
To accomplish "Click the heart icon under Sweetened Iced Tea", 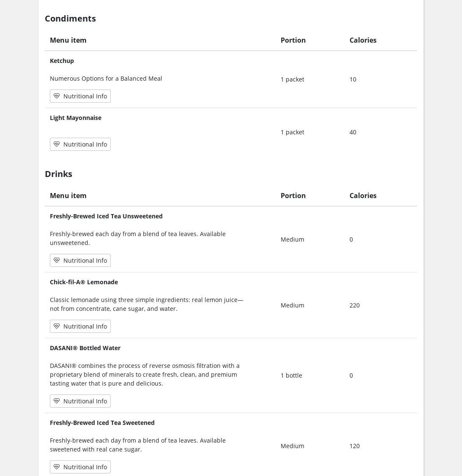I will (x=57, y=467).
